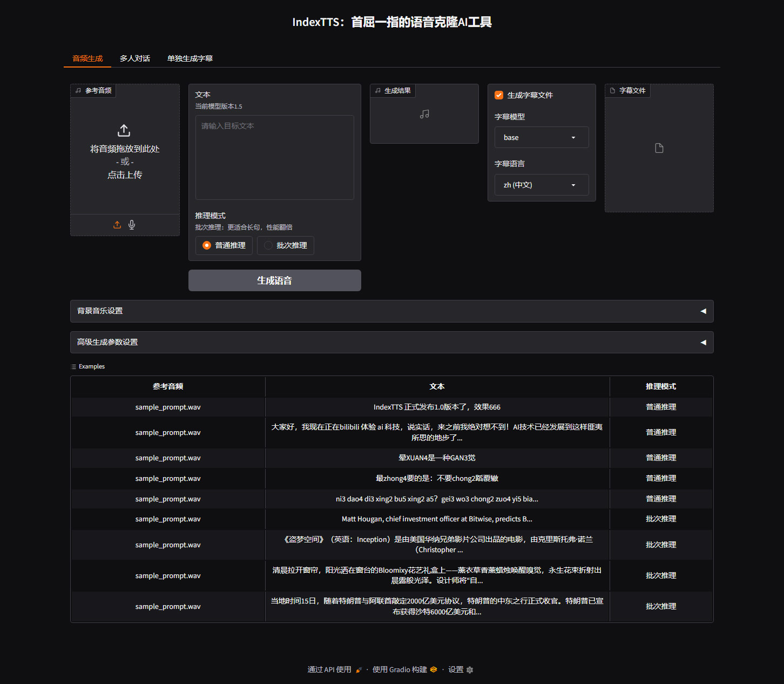Select the example starting '清晨拉开窗帘'

(x=437, y=575)
